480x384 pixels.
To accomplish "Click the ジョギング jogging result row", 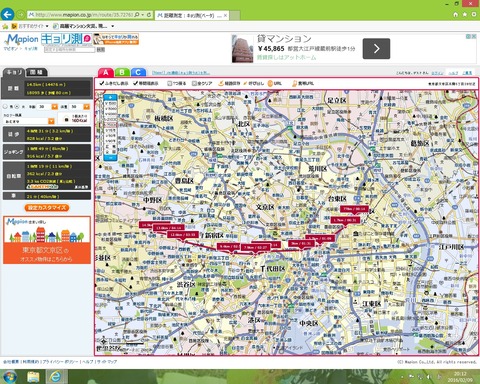I will click(47, 152).
